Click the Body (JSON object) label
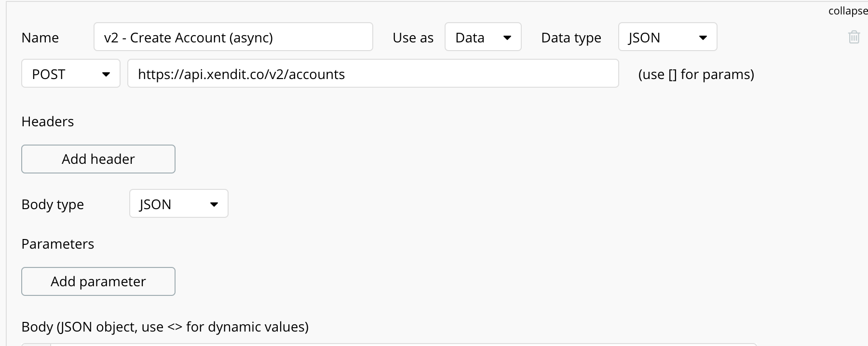This screenshot has height=346, width=868. click(165, 327)
